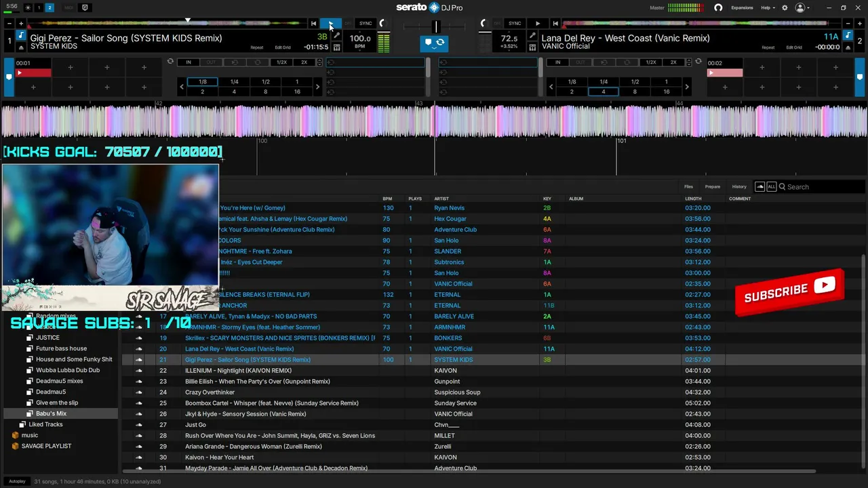This screenshot has width=868, height=488.
Task: Toggle key lock note icon on deck 1
Action: pyautogui.click(x=21, y=35)
